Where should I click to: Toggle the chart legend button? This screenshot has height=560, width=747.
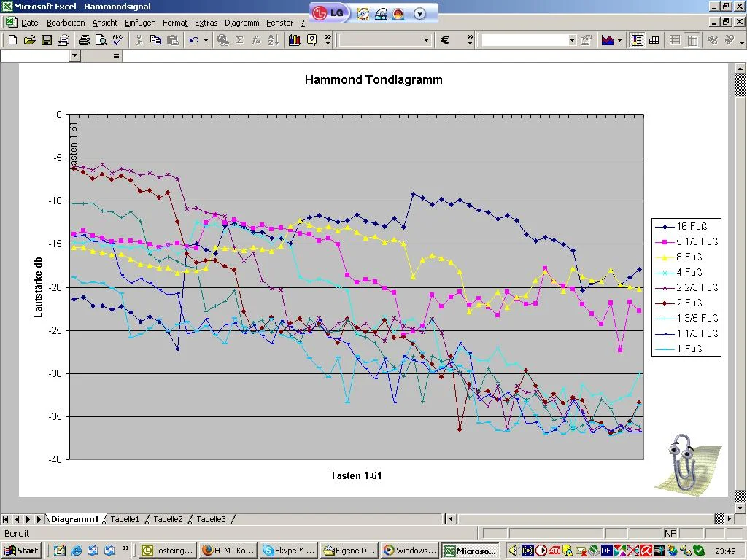point(638,41)
